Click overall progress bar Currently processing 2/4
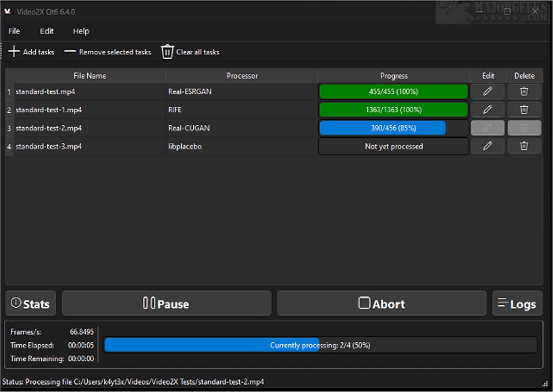This screenshot has height=392, width=553. [x=320, y=345]
